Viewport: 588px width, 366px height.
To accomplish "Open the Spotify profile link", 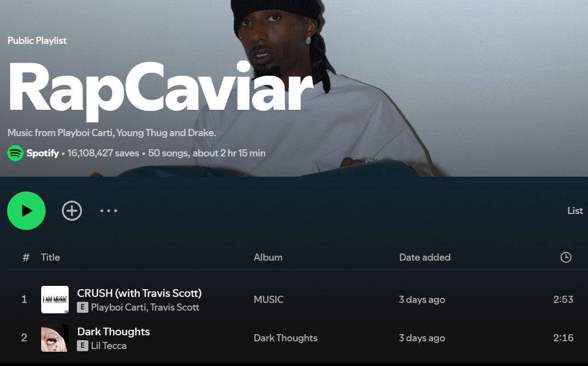I will pyautogui.click(x=43, y=153).
